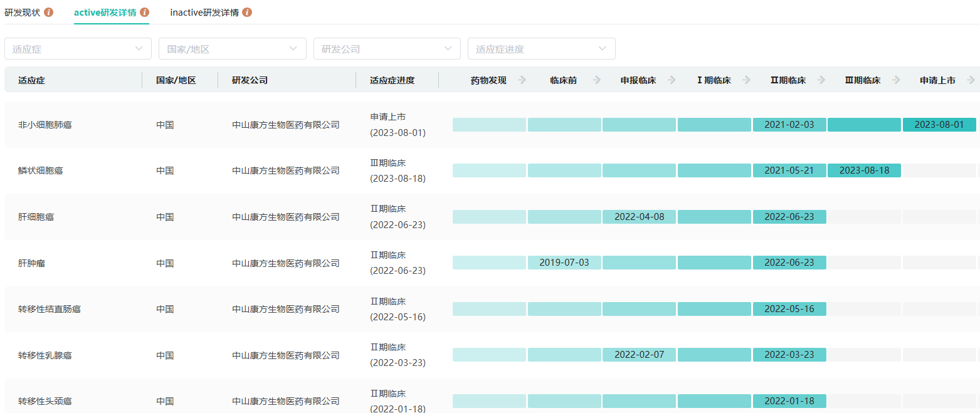This screenshot has width=980, height=413.
Task: Open the 研发公司 filter dropdown
Action: (x=387, y=49)
